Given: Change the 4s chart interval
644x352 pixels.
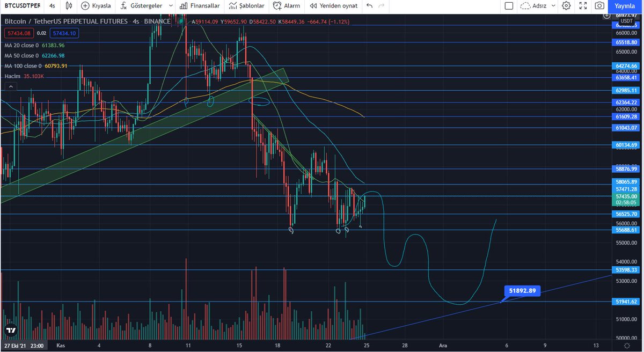Looking at the screenshot, I should point(52,6).
